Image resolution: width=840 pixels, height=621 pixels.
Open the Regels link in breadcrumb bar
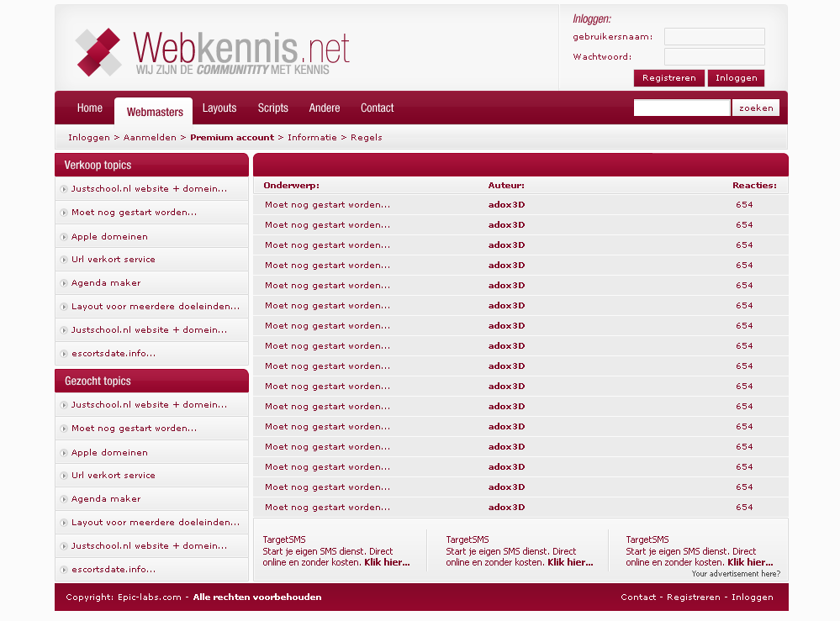pos(367,138)
